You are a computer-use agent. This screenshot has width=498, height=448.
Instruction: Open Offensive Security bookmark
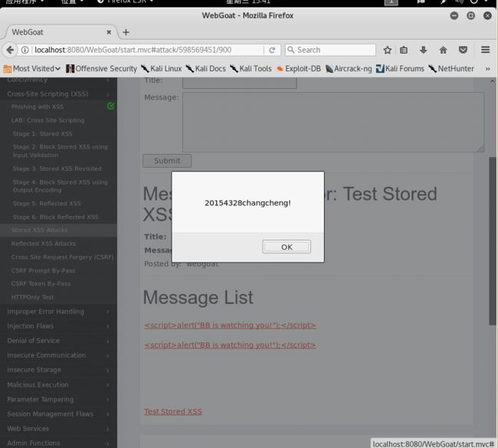click(101, 69)
